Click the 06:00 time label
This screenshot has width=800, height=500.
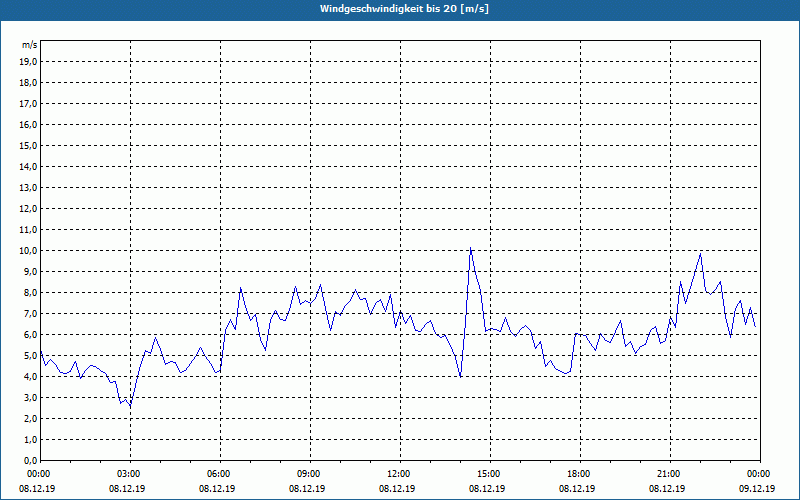220,474
